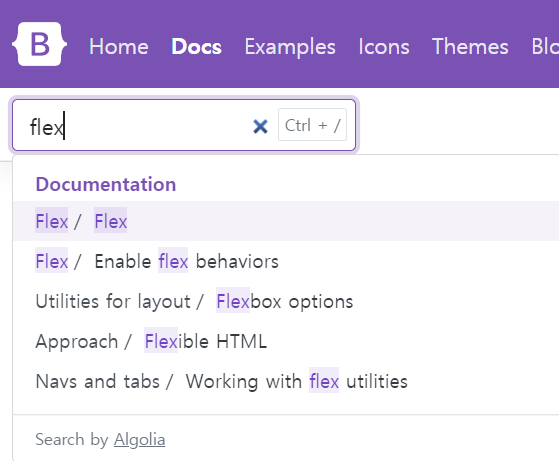Select the Flex / Flex search result
Screen dimensions: 559x461
pos(286,221)
